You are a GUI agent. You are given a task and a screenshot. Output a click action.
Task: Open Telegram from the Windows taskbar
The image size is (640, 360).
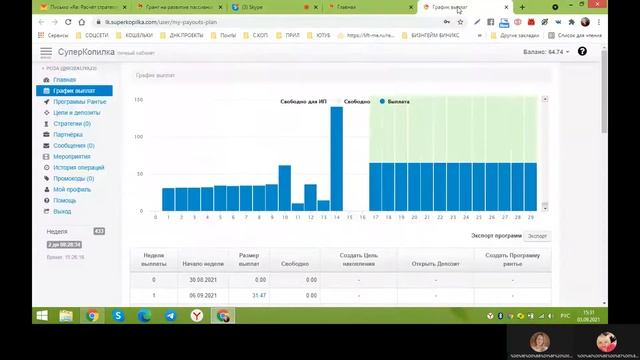(171, 316)
